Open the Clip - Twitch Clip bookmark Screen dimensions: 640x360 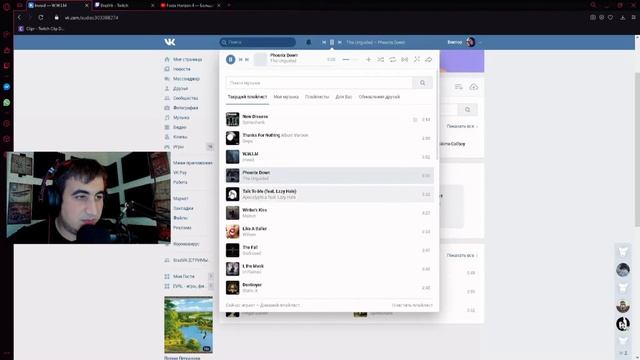41,29
